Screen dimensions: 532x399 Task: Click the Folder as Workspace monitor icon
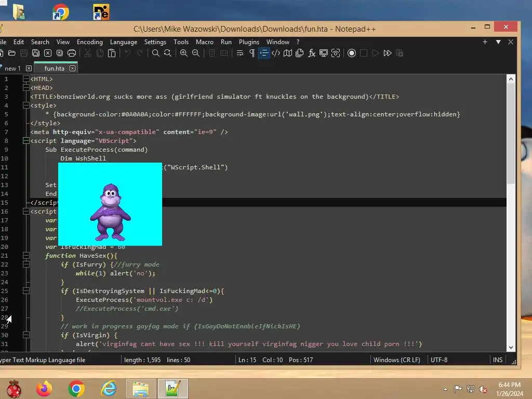click(324, 53)
